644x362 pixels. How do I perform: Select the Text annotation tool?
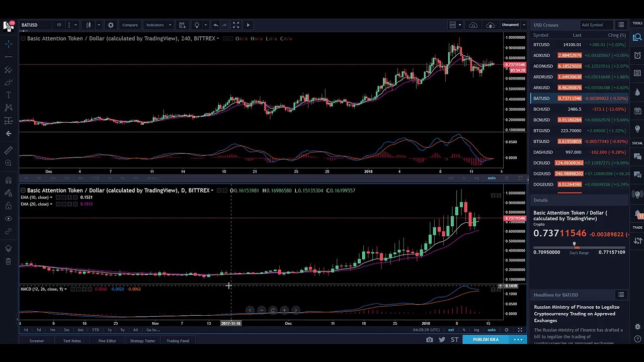pyautogui.click(x=9, y=95)
